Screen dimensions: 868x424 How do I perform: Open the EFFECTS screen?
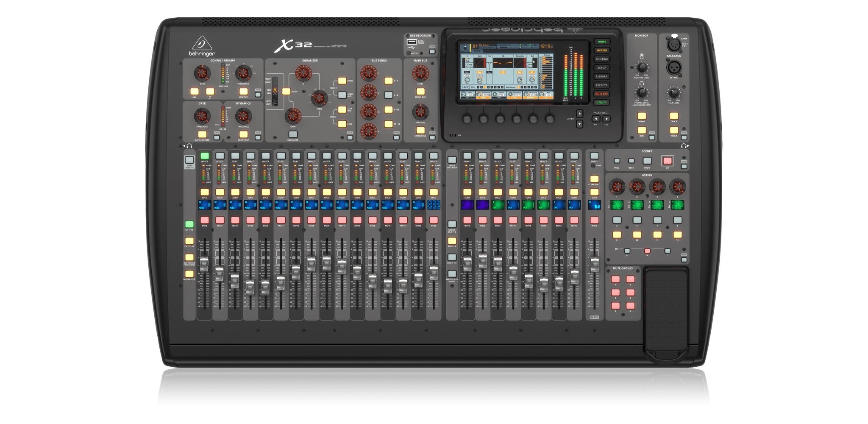[602, 85]
